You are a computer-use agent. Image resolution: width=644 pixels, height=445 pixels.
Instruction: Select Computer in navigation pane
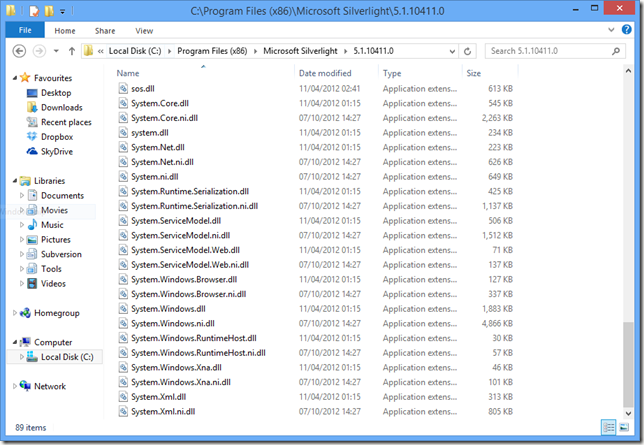point(53,342)
